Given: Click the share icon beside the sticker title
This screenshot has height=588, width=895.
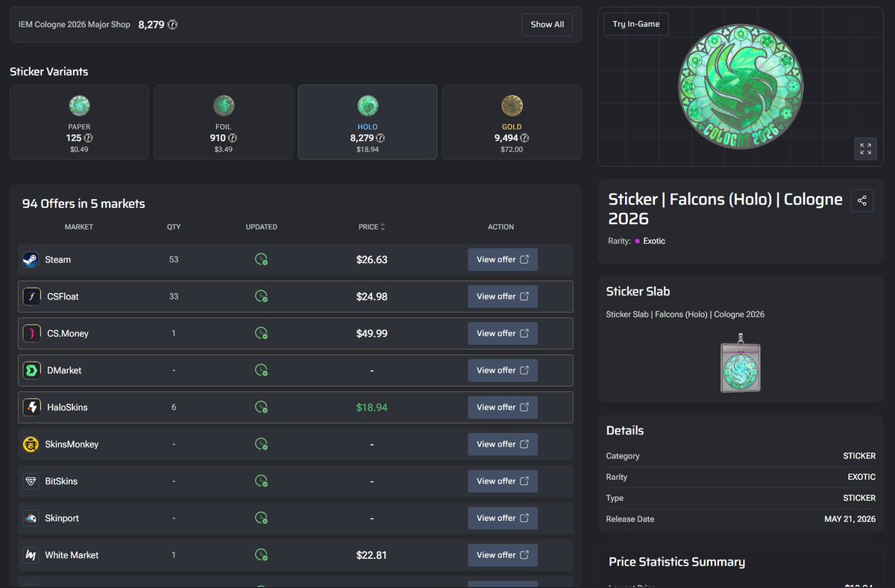Looking at the screenshot, I should point(862,200).
